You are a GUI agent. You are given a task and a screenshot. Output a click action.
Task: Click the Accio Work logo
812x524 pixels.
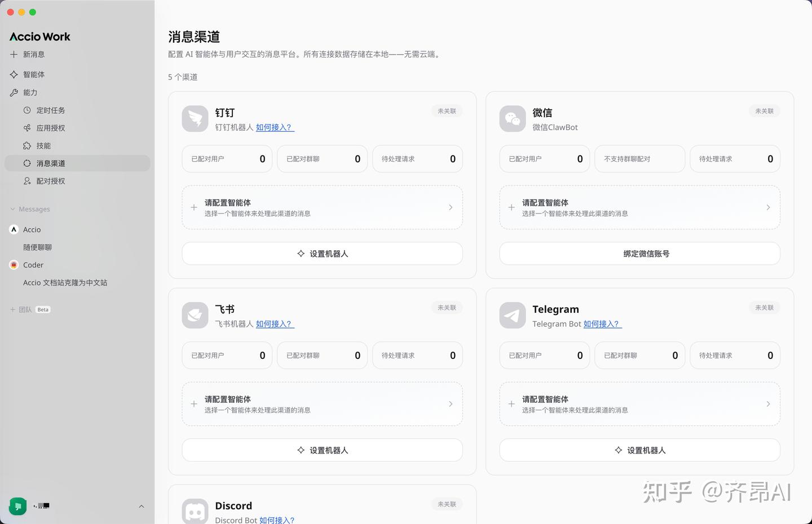point(40,37)
